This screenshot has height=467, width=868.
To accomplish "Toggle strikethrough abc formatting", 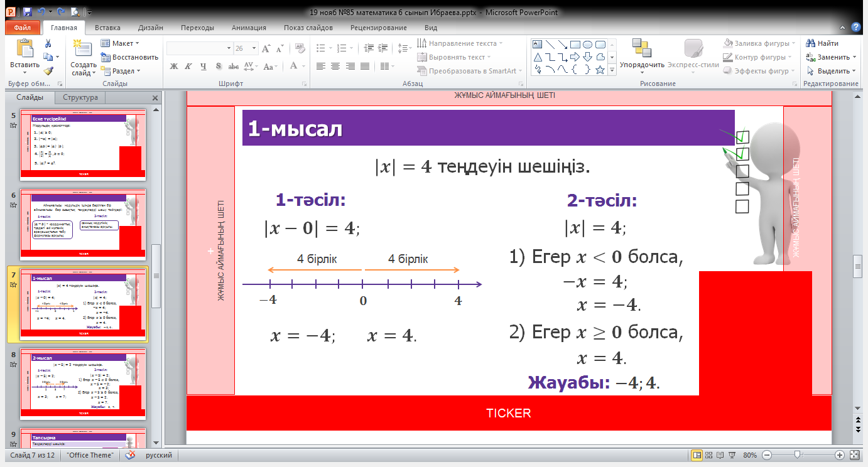I will (x=233, y=66).
